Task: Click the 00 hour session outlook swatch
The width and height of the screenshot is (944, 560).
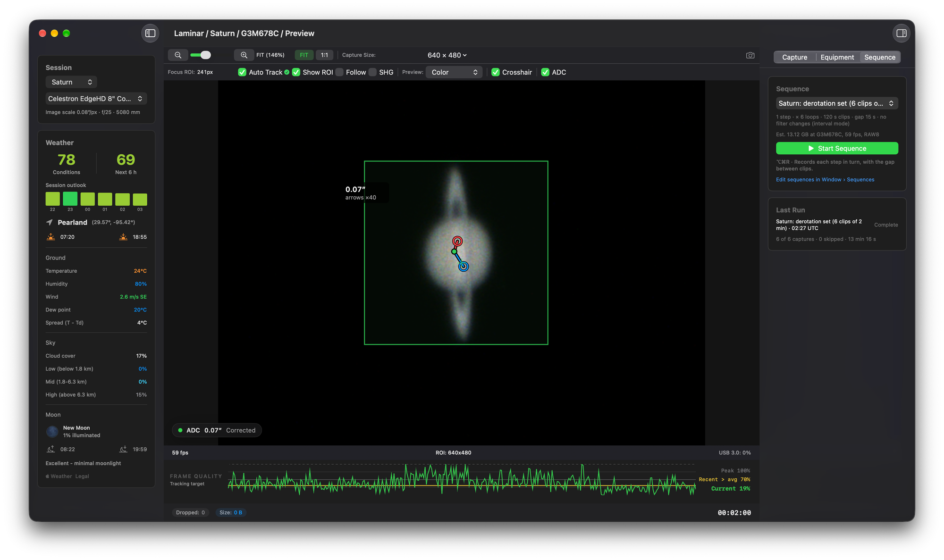Action: (87, 199)
